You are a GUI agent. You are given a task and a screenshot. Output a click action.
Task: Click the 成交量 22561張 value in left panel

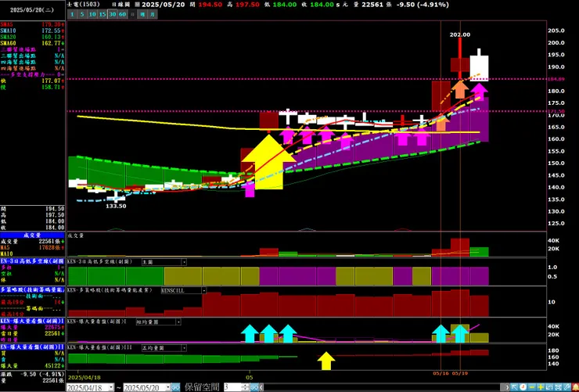[33, 242]
